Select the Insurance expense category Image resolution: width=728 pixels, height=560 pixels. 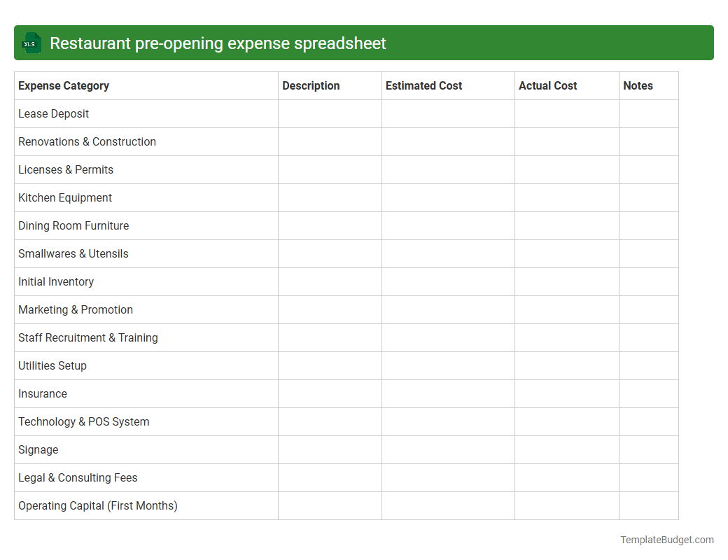click(43, 393)
